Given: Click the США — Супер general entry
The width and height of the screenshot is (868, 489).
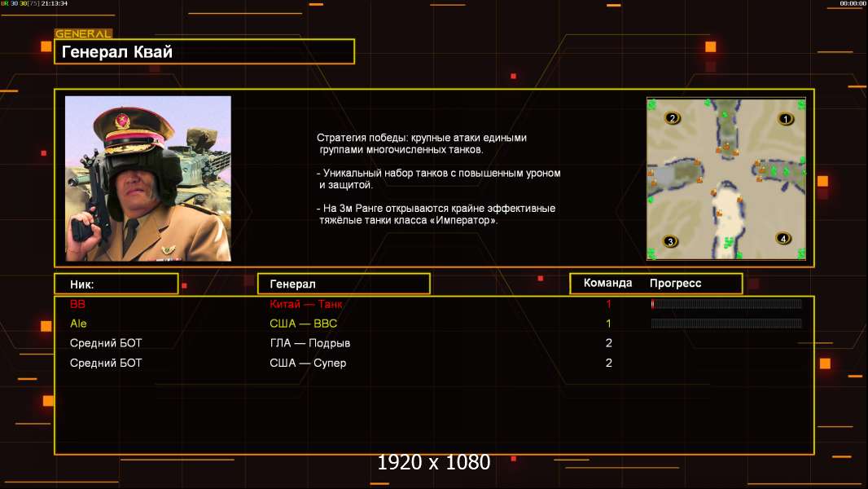Looking at the screenshot, I should tap(308, 363).
